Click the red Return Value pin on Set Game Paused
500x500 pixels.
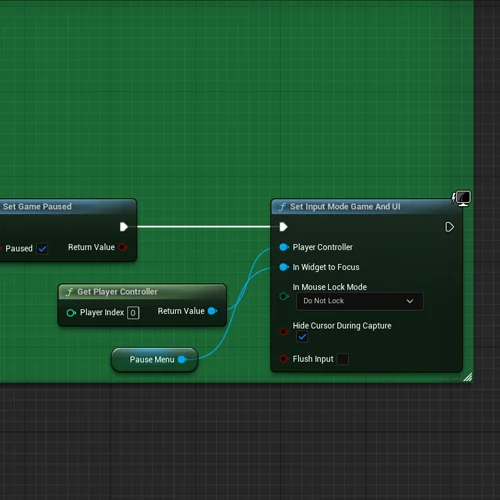(x=123, y=247)
